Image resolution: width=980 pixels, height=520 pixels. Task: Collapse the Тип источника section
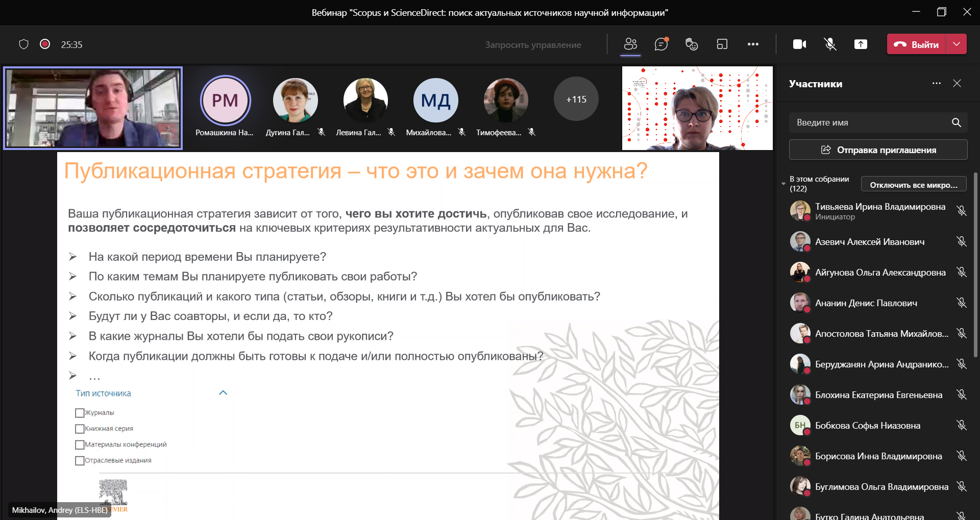[x=223, y=393]
